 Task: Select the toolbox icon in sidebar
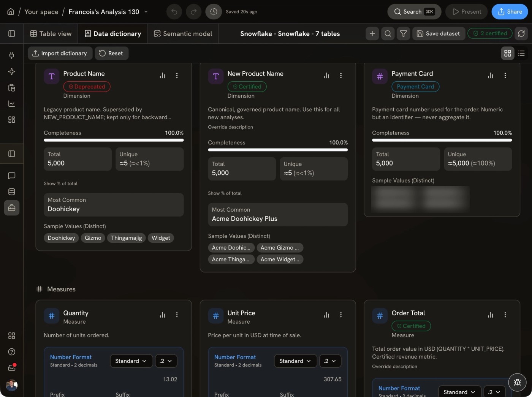click(12, 208)
